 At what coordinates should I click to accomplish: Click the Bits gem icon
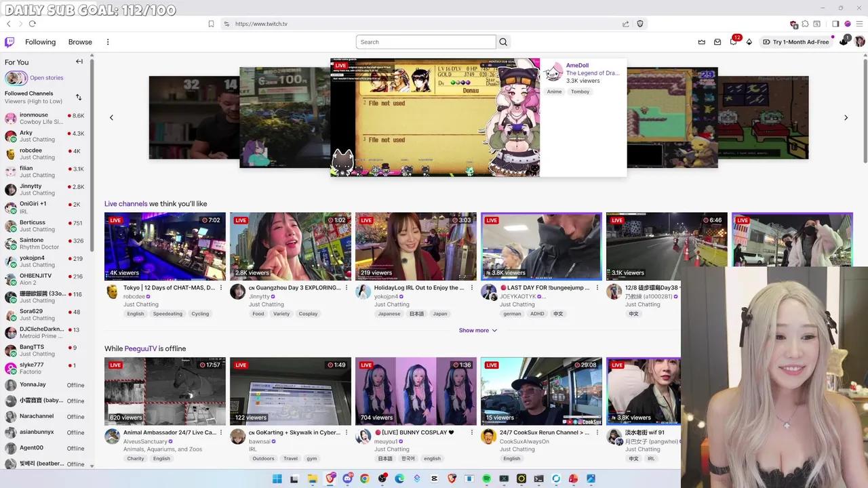749,42
